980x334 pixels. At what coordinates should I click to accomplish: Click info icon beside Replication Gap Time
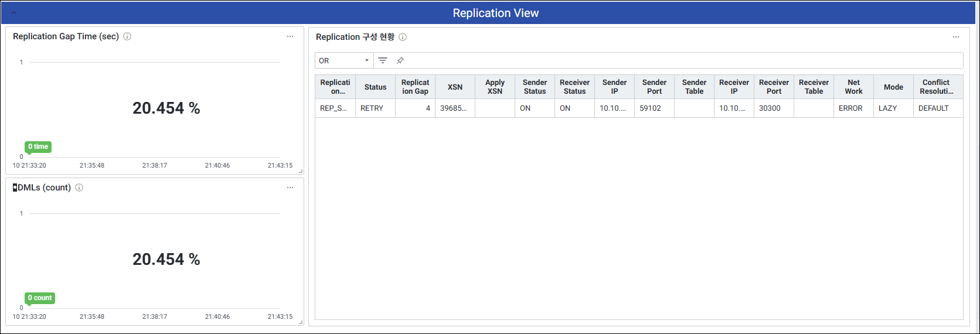pos(127,36)
